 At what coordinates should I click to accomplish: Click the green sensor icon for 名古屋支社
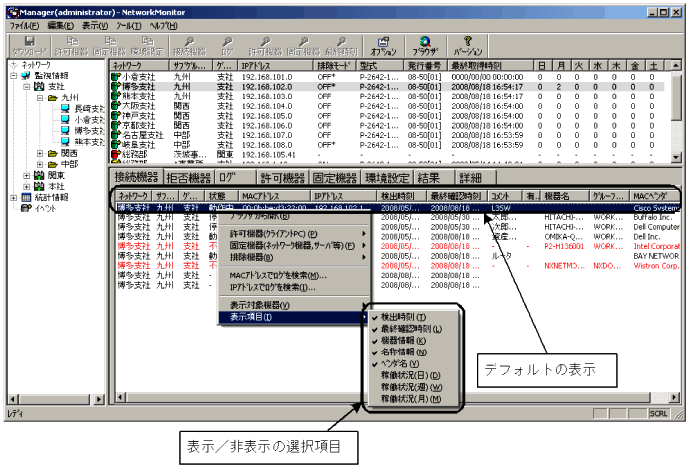pyautogui.click(x=115, y=135)
